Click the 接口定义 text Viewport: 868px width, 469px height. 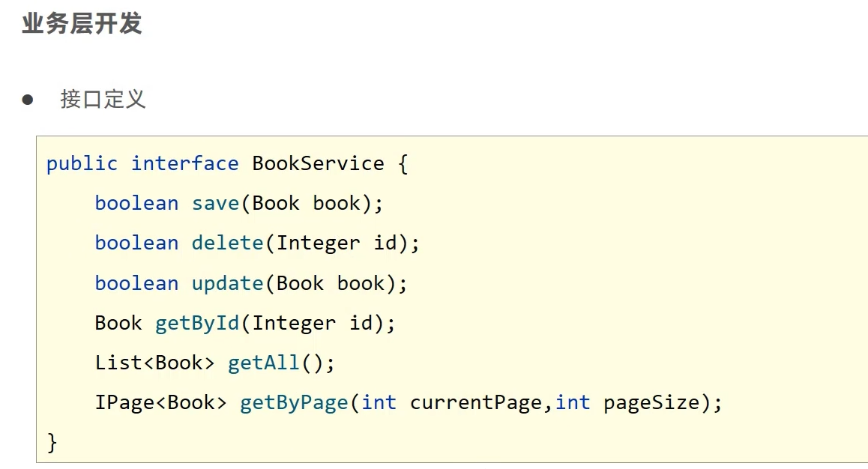pos(103,99)
